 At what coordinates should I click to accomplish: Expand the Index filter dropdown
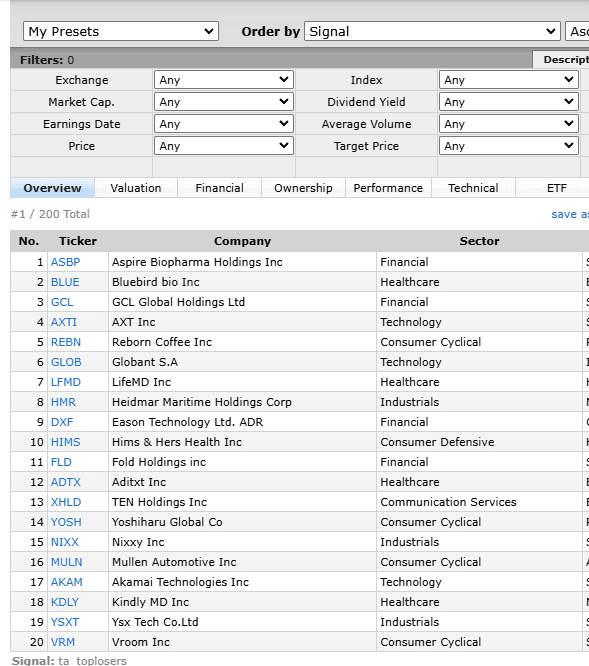[509, 80]
